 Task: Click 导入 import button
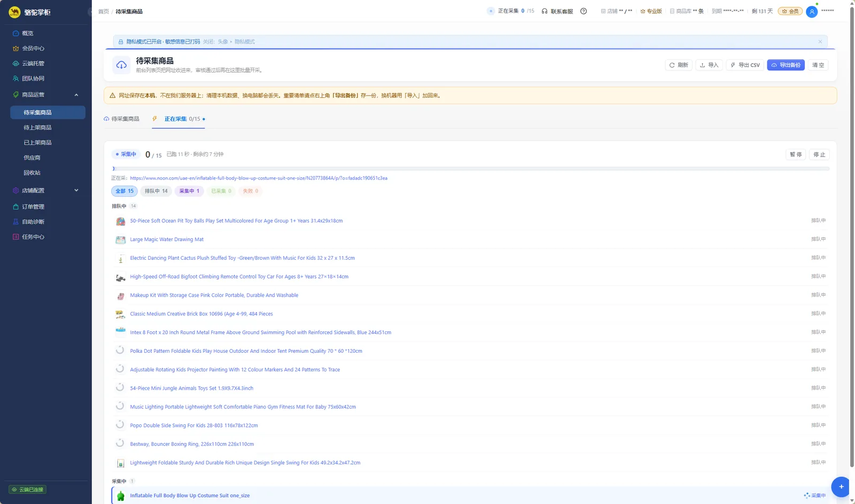pos(709,65)
